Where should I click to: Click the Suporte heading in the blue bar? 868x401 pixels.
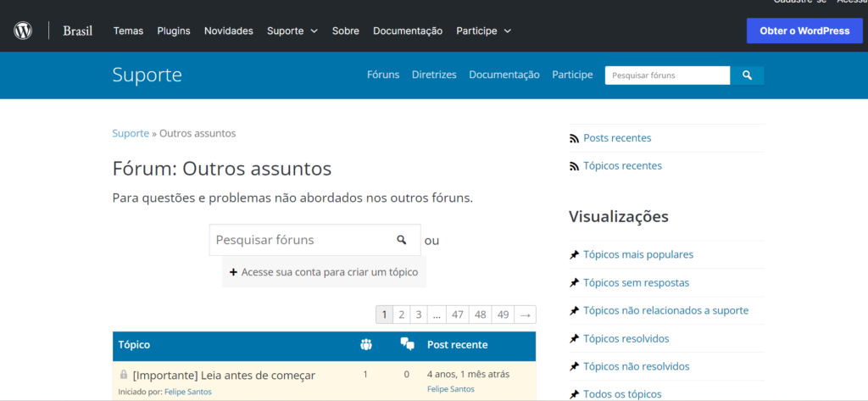(147, 75)
